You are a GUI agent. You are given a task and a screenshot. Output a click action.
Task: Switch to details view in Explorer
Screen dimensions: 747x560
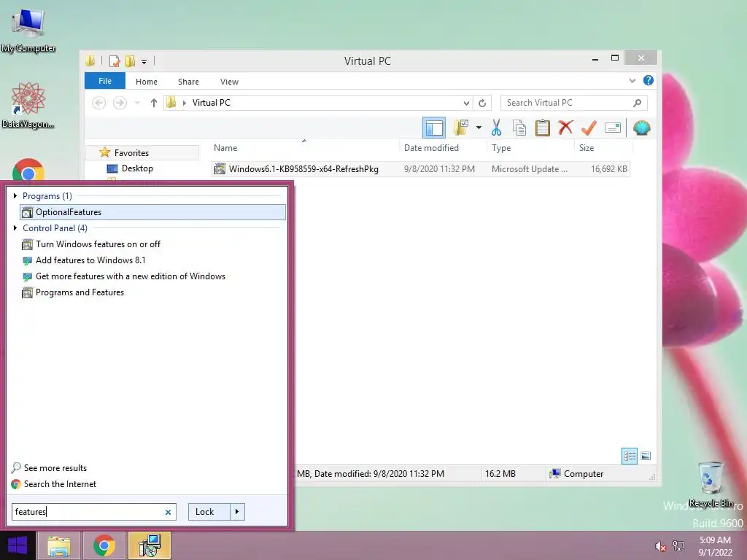[x=630, y=456]
